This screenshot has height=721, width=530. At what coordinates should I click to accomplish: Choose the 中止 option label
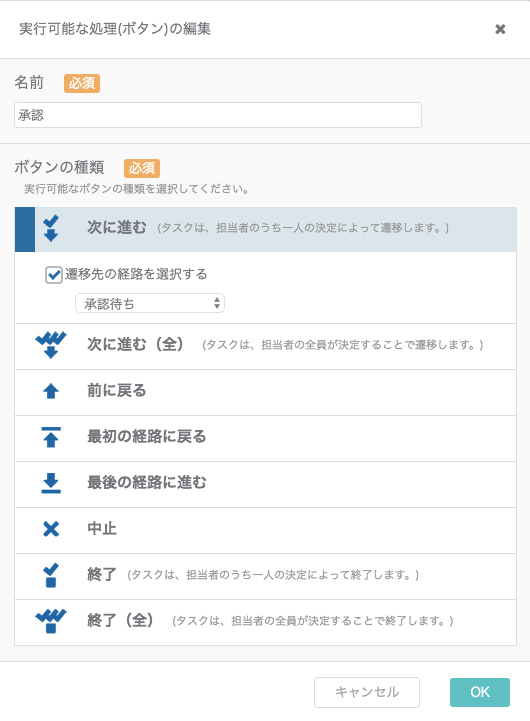click(102, 528)
